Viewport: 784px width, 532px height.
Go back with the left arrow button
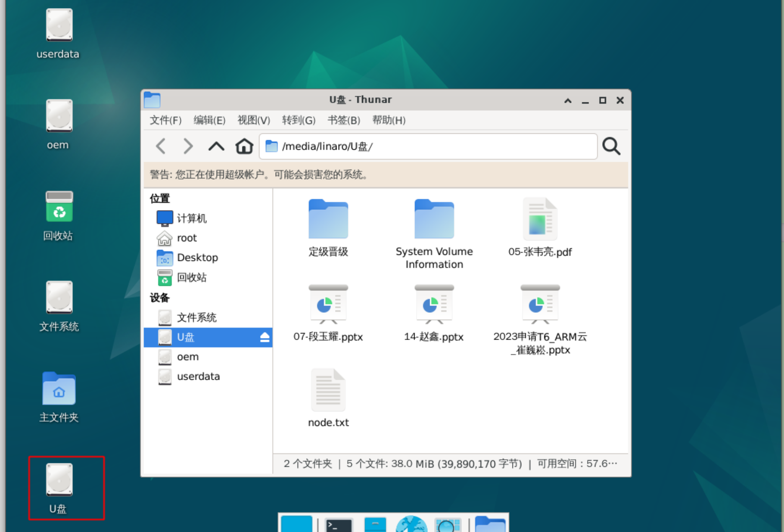[161, 146]
